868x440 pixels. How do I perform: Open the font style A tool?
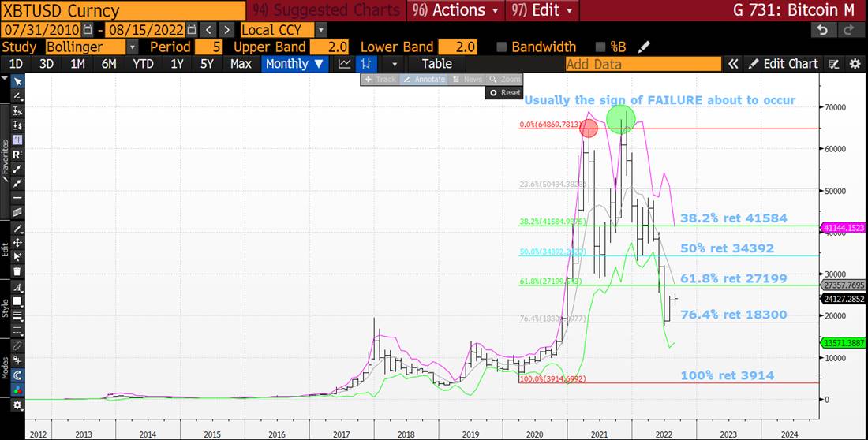(x=17, y=287)
